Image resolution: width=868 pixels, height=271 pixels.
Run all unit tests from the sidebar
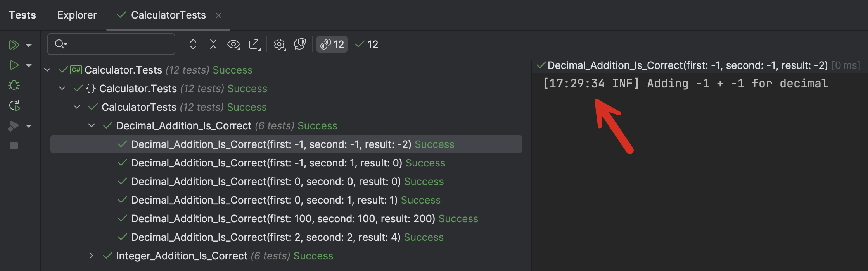[14, 45]
